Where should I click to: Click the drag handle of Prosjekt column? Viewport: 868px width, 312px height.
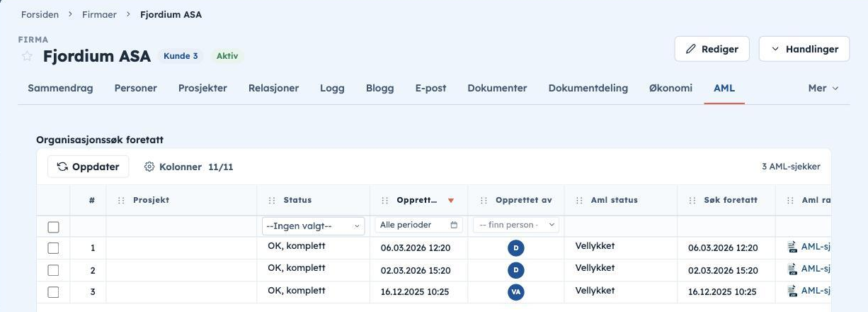pyautogui.click(x=121, y=200)
